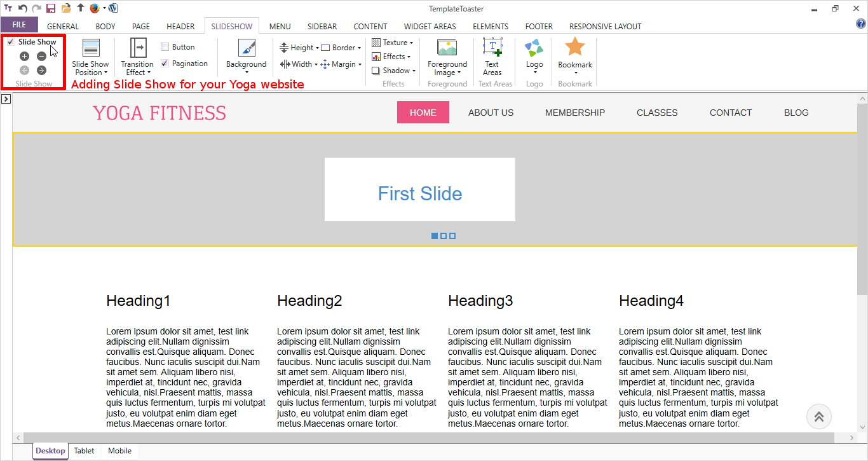Select the second slide pagination dot
Screen dimensions: 868x461
pyautogui.click(x=444, y=236)
